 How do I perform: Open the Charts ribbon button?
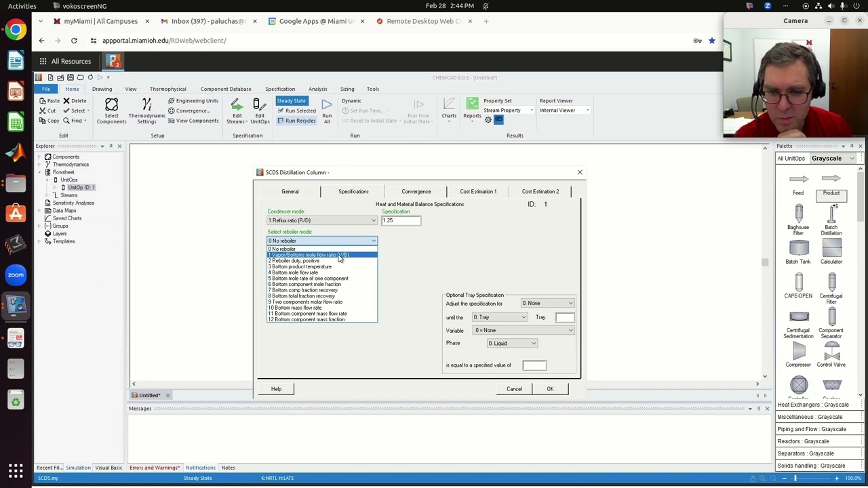449,108
